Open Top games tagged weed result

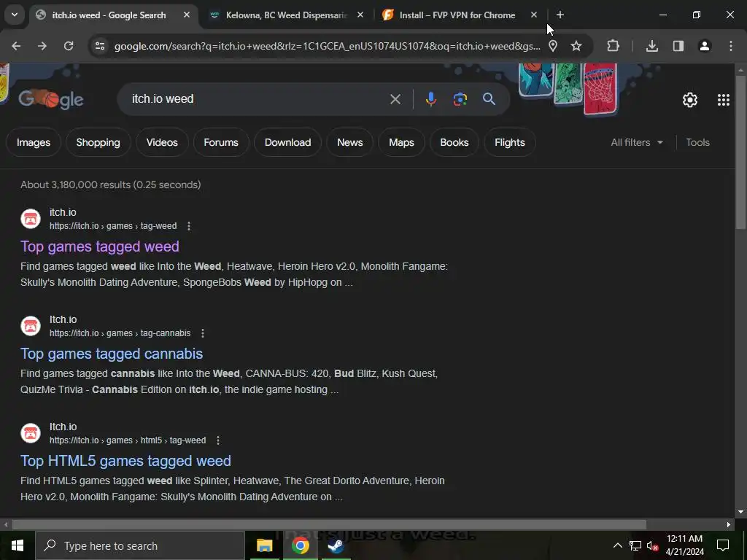99,246
